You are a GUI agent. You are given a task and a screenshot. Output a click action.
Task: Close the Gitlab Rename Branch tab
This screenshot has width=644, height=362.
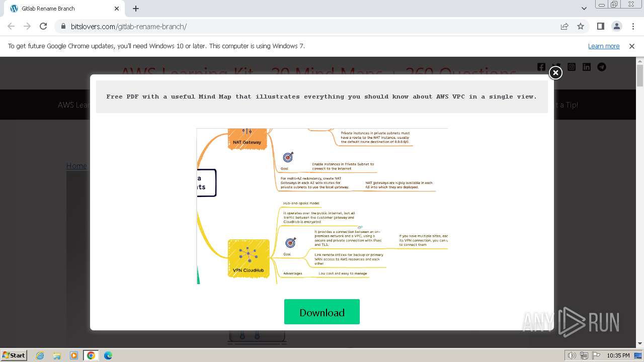click(x=117, y=9)
